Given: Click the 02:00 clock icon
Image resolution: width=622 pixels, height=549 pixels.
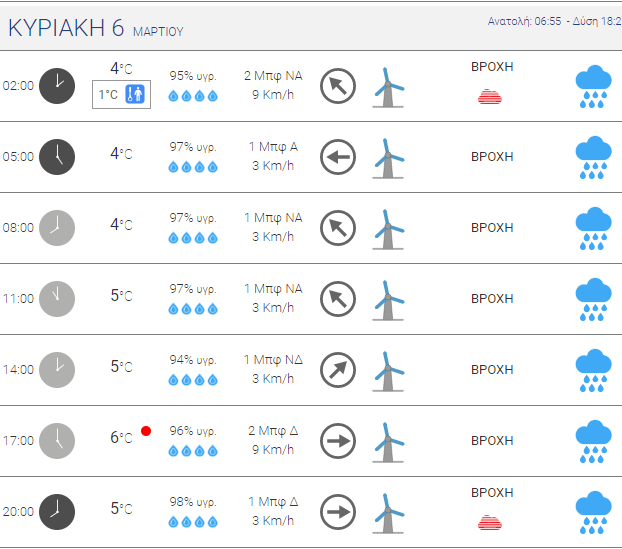Looking at the screenshot, I should pyautogui.click(x=57, y=86).
